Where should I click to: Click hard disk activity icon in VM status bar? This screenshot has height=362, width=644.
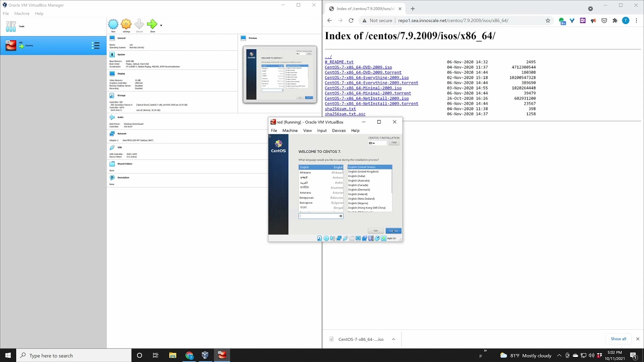(x=319, y=238)
